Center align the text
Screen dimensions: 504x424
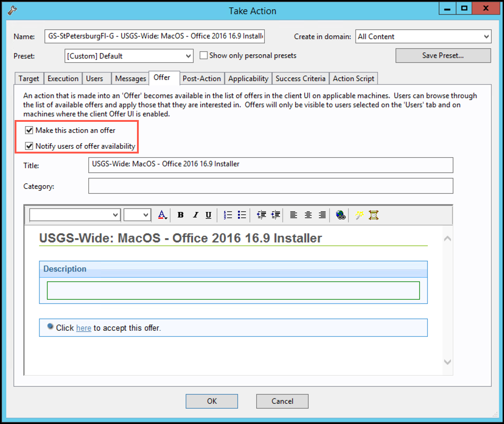pos(308,215)
